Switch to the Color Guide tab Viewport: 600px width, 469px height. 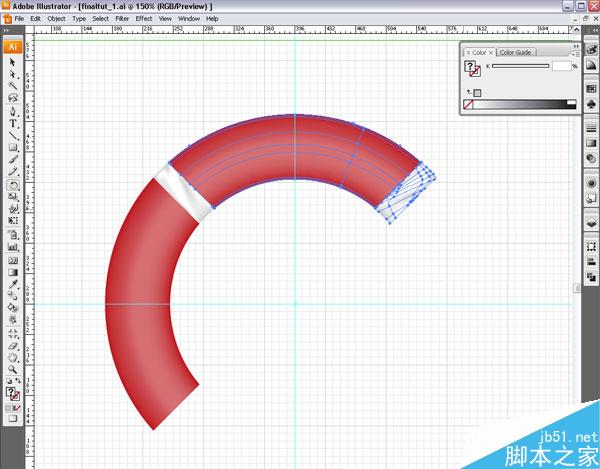515,52
